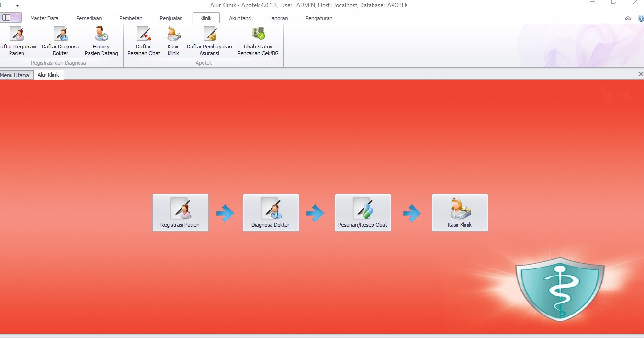Select the Klinik ribbon tab
Screen dimensions: 644x338
206,18
